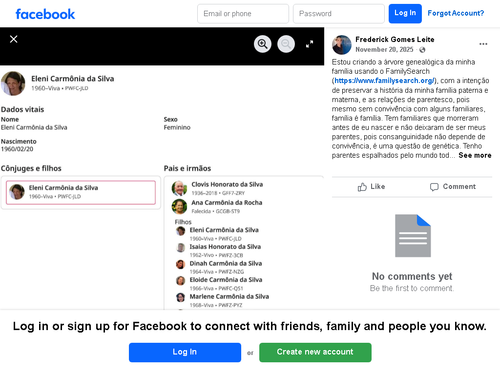Enter fullscreen with the expand arrows icon

(x=310, y=44)
